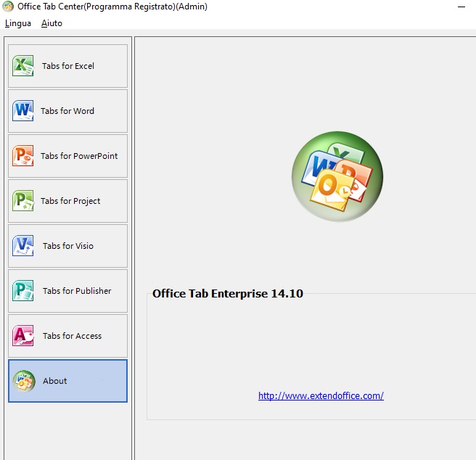Screen dimensions: 476x460
Task: Select the Tabs for PowerPoint label
Action: [79, 156]
